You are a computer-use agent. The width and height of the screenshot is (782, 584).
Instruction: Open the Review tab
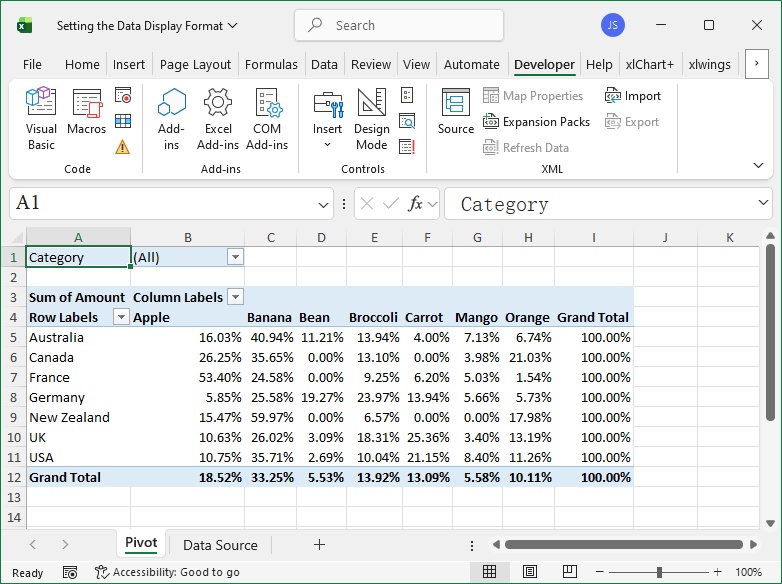coord(371,64)
